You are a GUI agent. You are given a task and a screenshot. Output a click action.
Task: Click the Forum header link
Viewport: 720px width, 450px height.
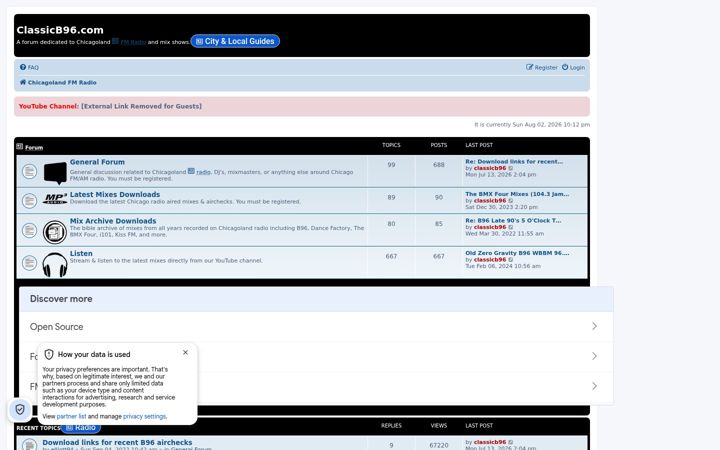[x=34, y=148]
